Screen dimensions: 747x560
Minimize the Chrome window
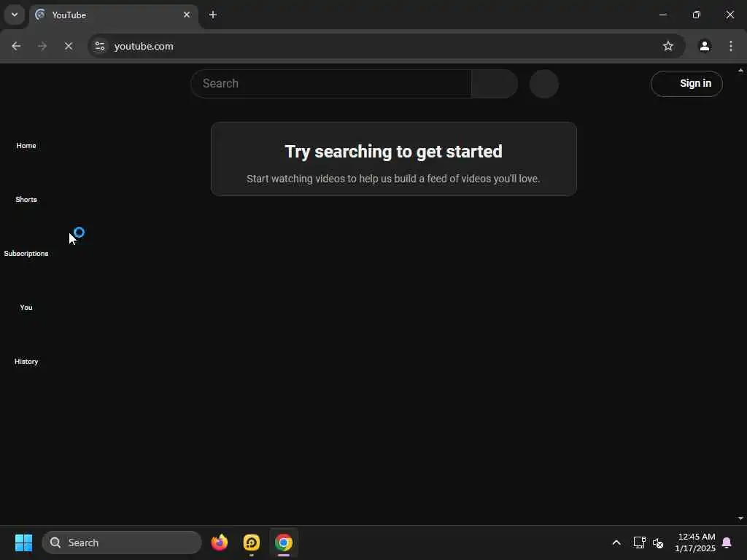pos(663,15)
